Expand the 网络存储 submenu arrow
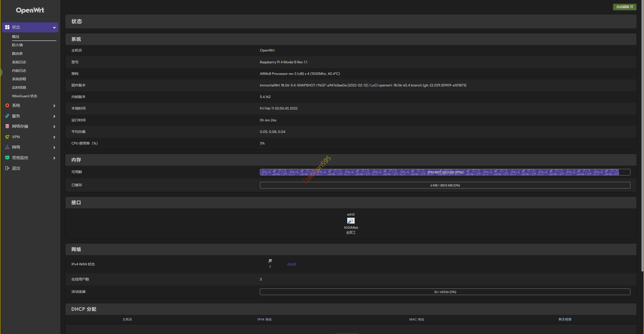Image resolution: width=644 pixels, height=334 pixels. (x=54, y=127)
